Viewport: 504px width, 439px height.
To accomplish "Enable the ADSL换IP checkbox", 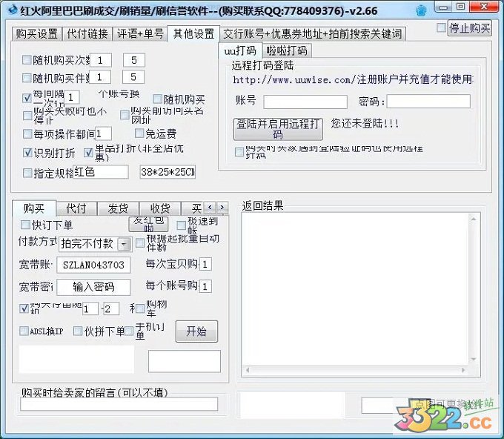I will pos(24,331).
